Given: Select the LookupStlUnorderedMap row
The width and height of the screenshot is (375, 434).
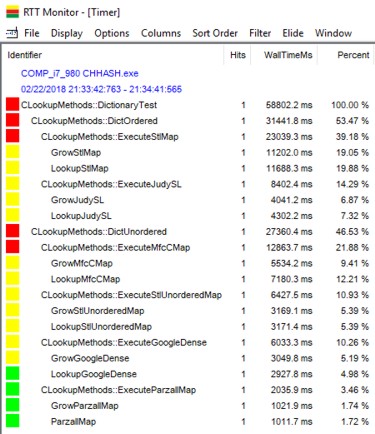Looking at the screenshot, I should pyautogui.click(x=188, y=326).
